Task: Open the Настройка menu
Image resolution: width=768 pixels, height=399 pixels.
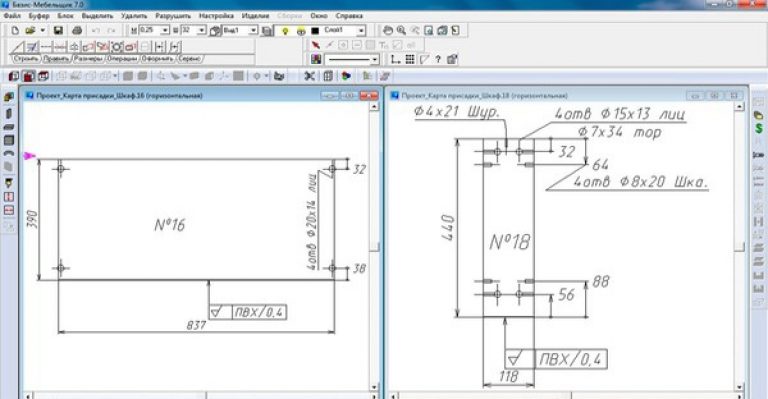Action: click(216, 16)
